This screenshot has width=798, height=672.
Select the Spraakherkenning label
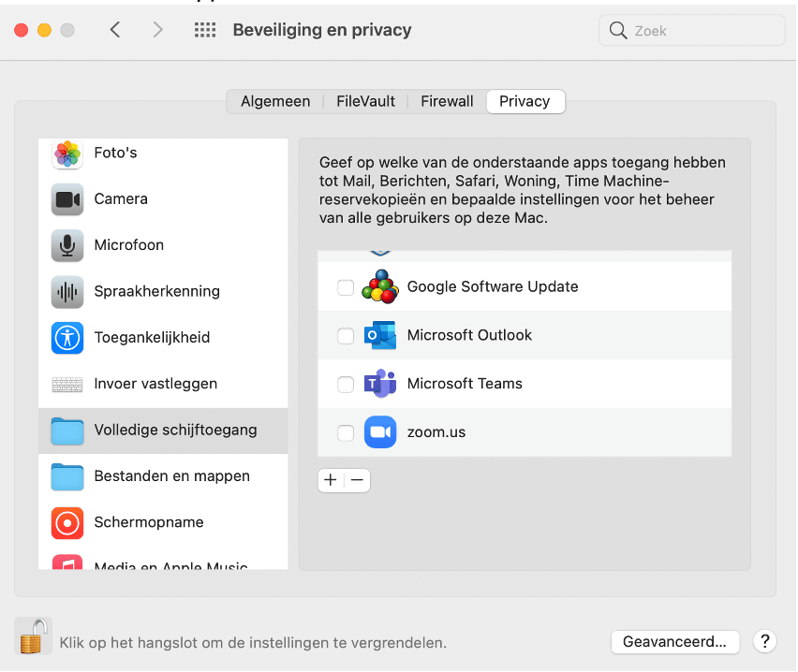pos(157,291)
